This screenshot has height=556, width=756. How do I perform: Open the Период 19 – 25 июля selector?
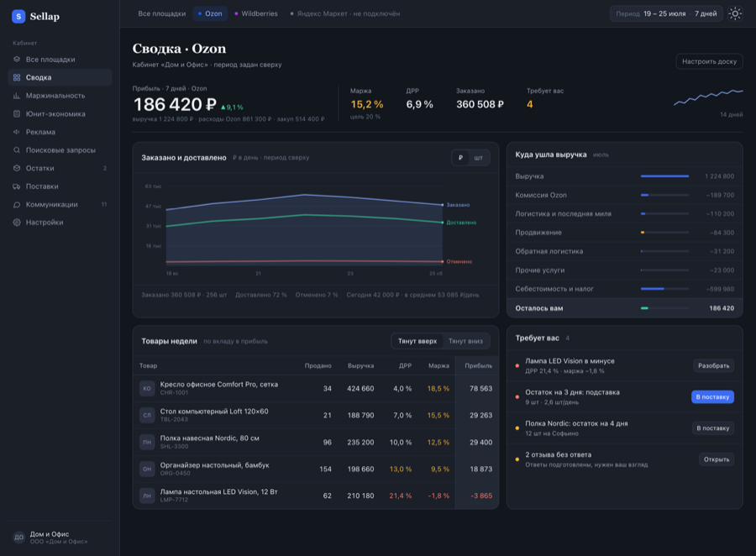click(666, 13)
